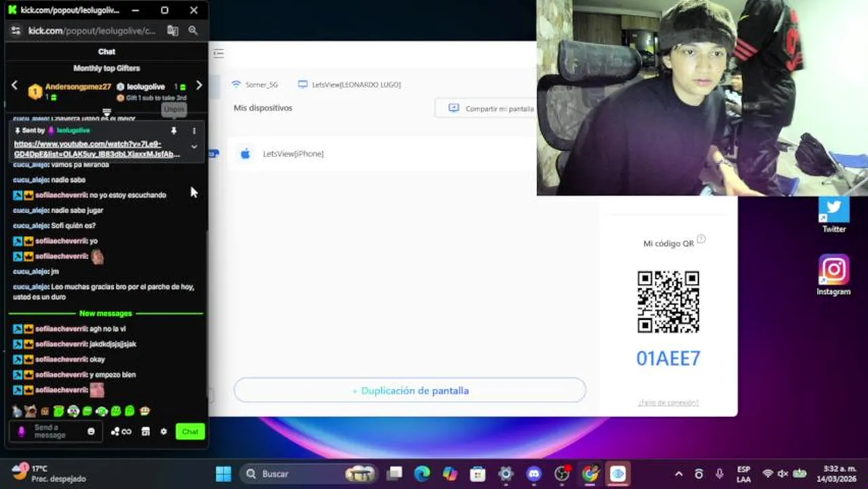Open Microsoft Store from taskbar
The width and height of the screenshot is (868, 489).
coord(478,473)
